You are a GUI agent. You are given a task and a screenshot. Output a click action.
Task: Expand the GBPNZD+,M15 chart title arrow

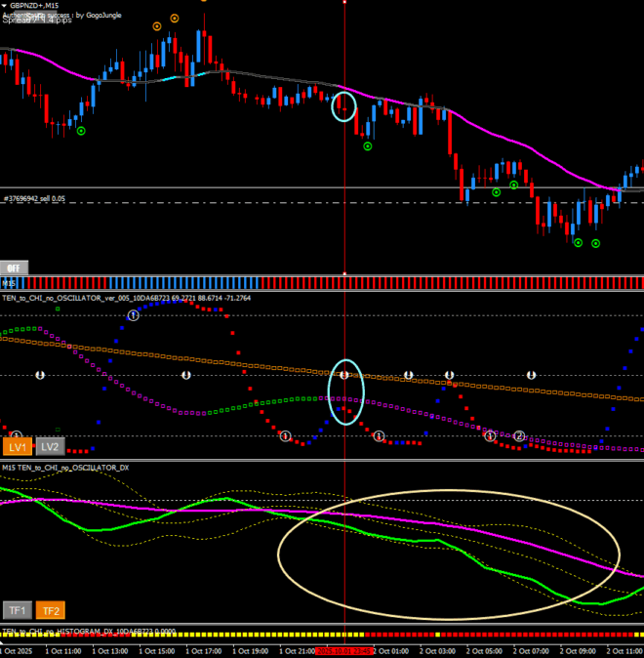pyautogui.click(x=4, y=5)
